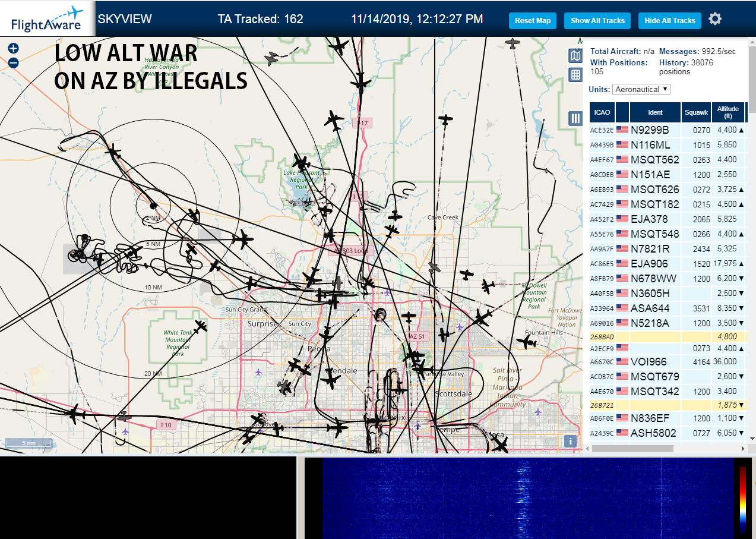The height and width of the screenshot is (539, 756).
Task: Click the purple airport marker near Salt River community
Action: 538,412
